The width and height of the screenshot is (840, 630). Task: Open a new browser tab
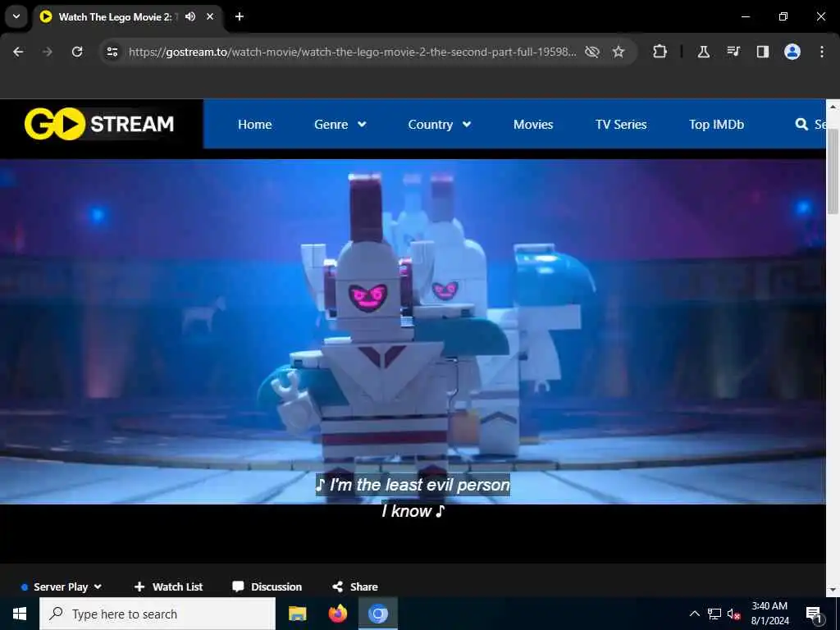point(240,16)
